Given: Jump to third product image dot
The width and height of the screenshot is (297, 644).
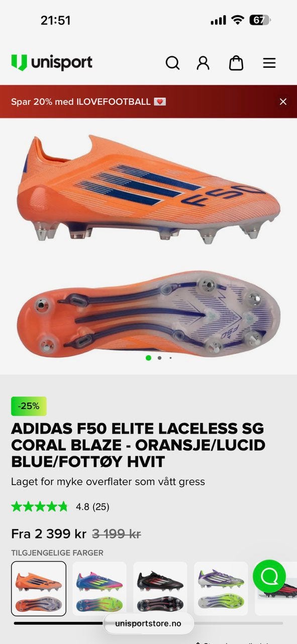Looking at the screenshot, I should 170,358.
